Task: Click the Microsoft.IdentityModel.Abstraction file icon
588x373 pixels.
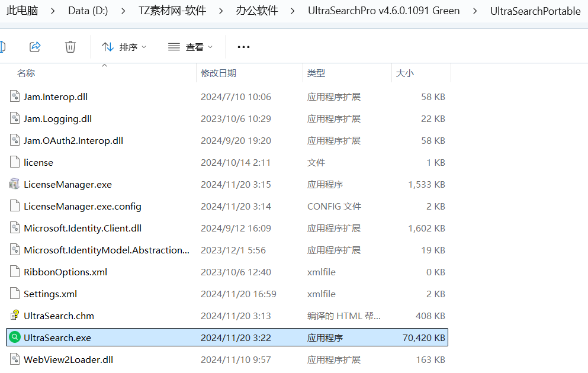Action: click(15, 250)
